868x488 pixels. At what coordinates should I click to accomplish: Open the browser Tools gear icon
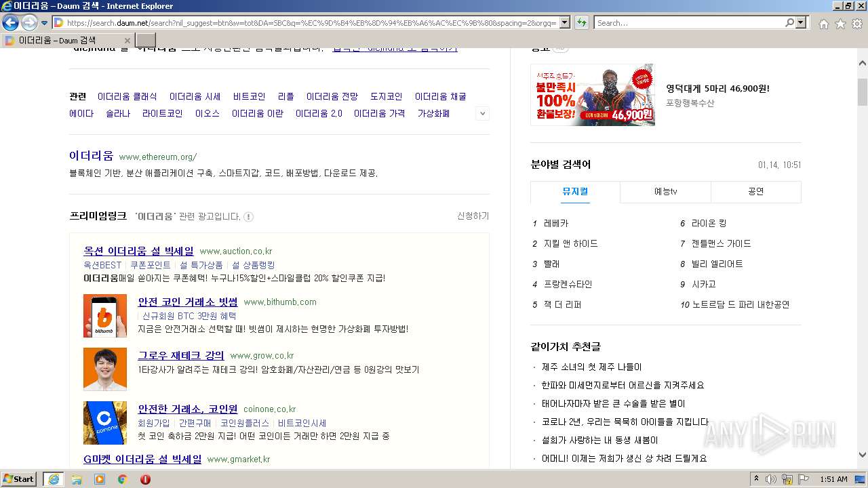click(x=857, y=24)
